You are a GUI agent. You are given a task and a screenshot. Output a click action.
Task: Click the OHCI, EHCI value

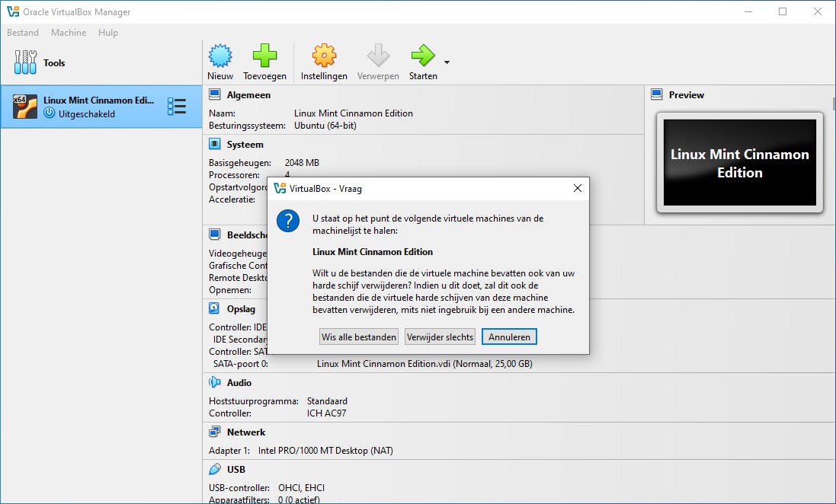[301, 488]
